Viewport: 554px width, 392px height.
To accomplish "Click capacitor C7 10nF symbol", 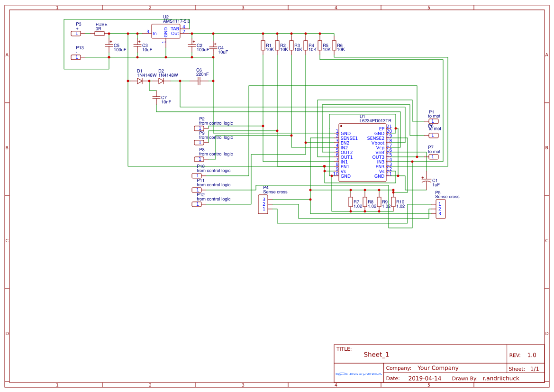I will pyautogui.click(x=156, y=97).
